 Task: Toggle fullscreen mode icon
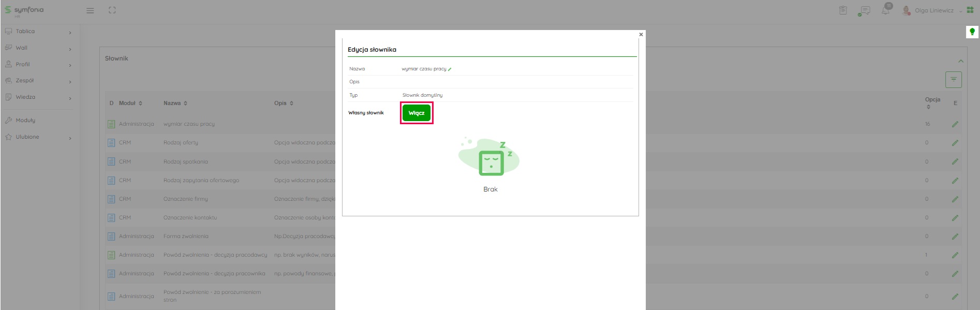coord(112,10)
